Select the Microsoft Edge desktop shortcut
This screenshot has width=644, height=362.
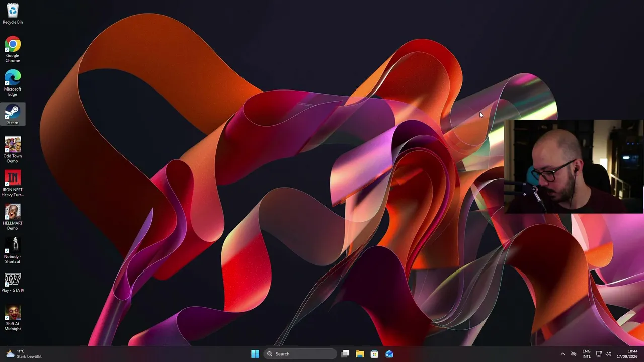pyautogui.click(x=13, y=83)
